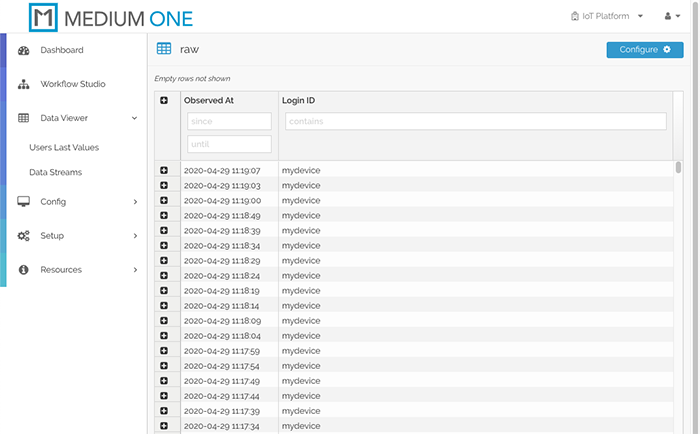Screen dimensions: 700x434
Task: Click the Setup gears icon
Action: pos(23,236)
